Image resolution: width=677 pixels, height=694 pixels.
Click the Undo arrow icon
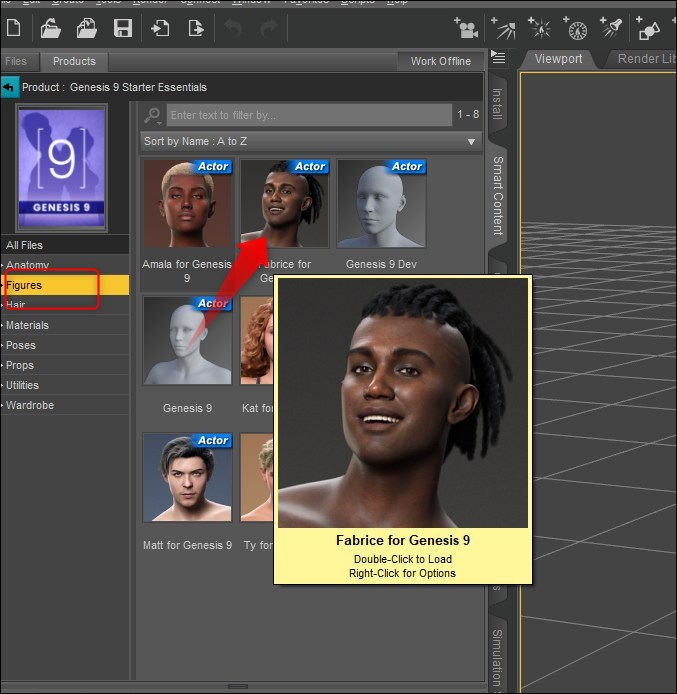233,28
